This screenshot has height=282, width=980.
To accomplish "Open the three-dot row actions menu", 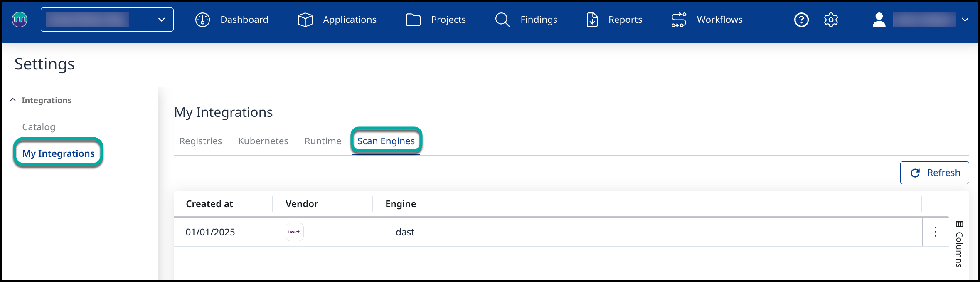I will (935, 232).
